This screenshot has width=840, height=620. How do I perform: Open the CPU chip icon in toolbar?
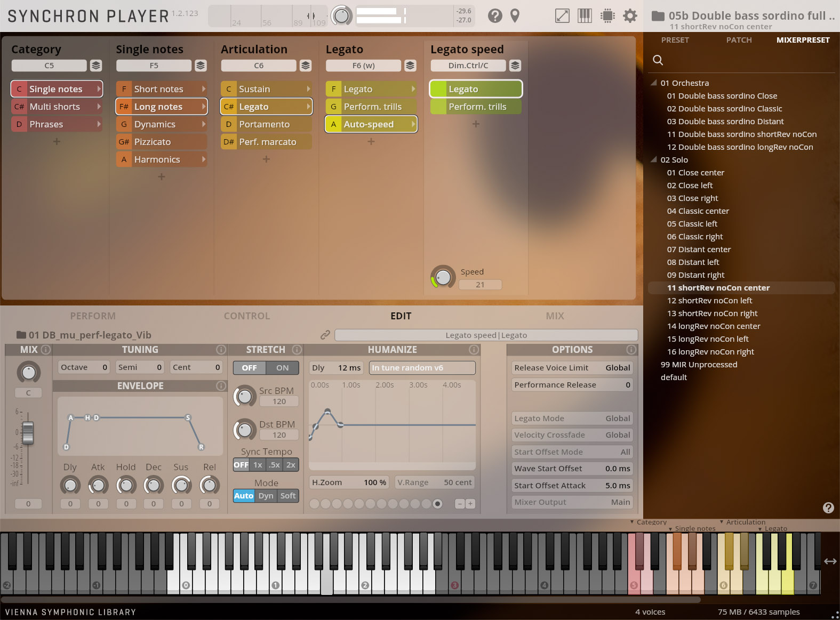pyautogui.click(x=607, y=16)
